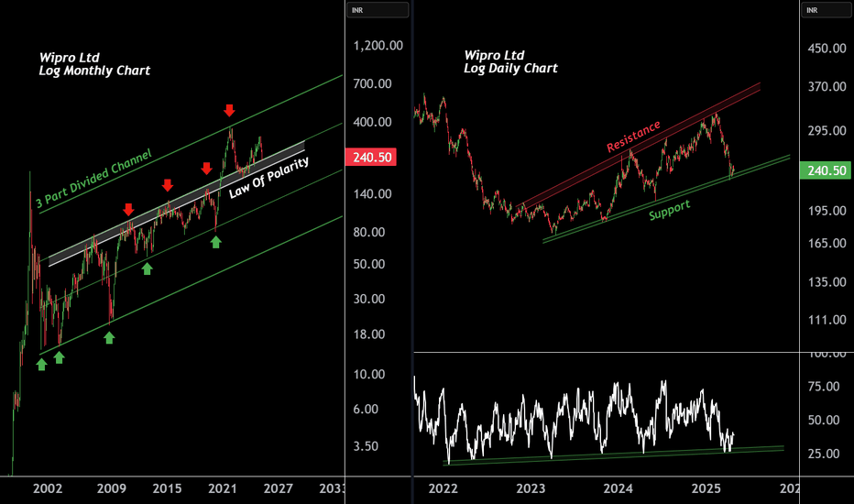Click the 2025 label on daily time axis
Viewport: 854px width, 504px height.
tap(706, 488)
